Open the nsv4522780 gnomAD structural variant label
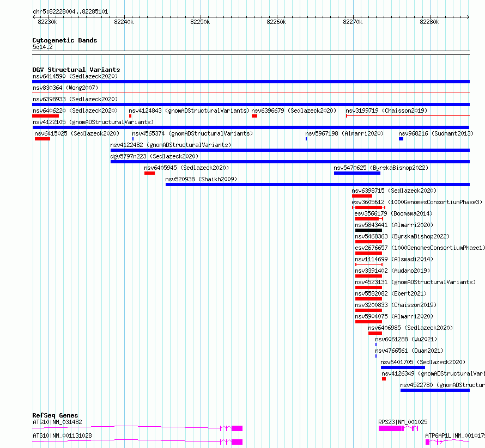 [x=442, y=385]
